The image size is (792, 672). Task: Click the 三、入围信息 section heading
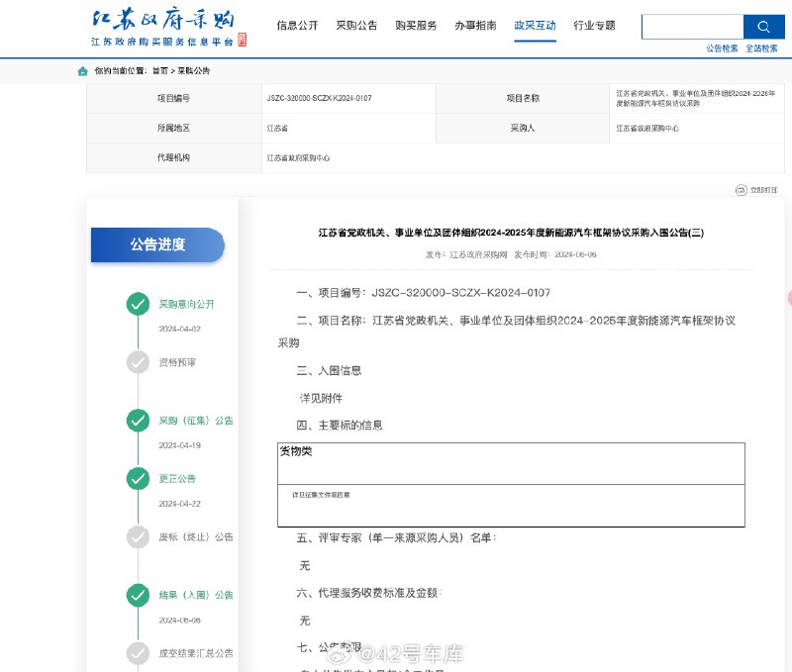(x=329, y=371)
